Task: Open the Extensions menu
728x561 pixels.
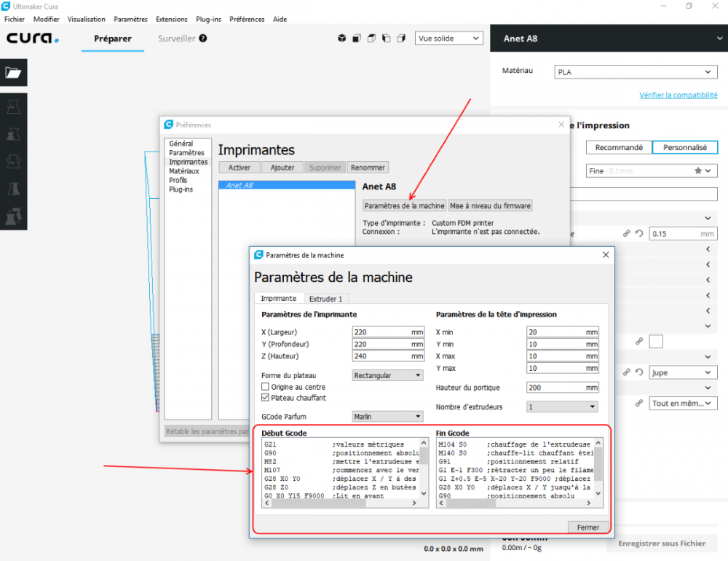Action: (x=172, y=19)
